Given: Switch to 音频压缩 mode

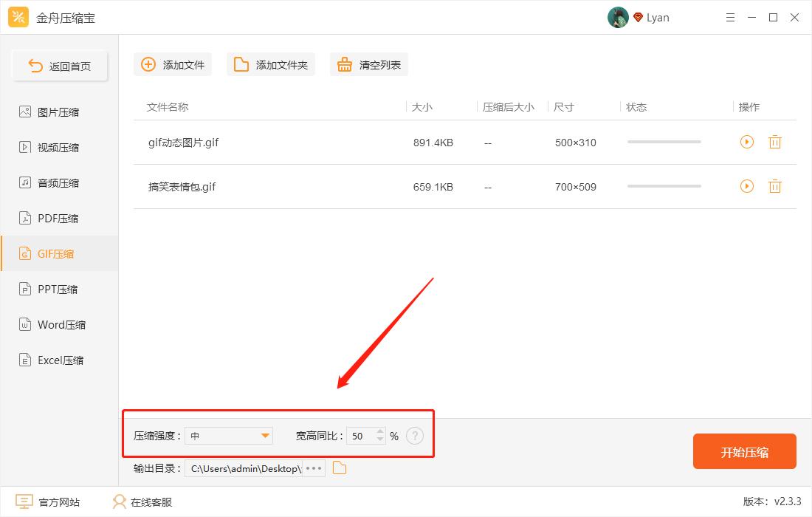Looking at the screenshot, I should pos(55,182).
